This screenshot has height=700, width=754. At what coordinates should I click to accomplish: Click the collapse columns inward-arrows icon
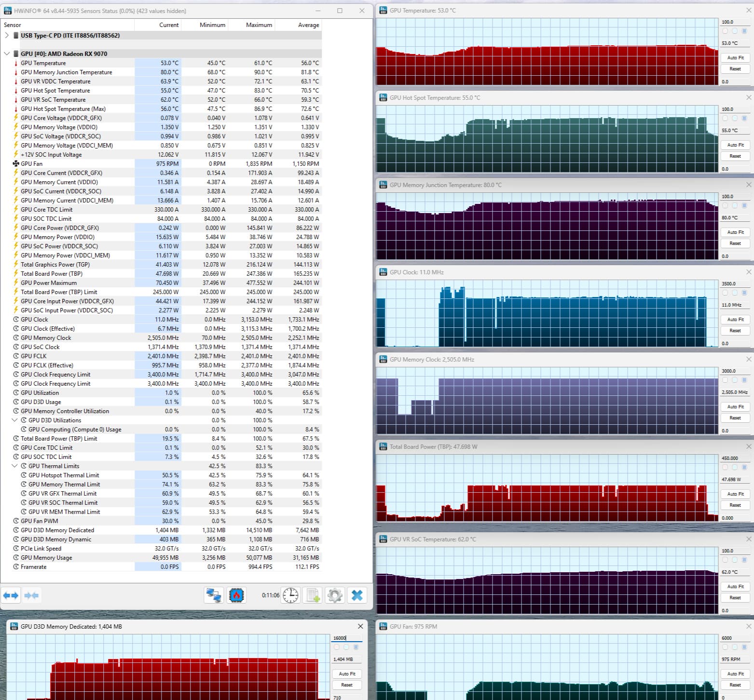(31, 595)
